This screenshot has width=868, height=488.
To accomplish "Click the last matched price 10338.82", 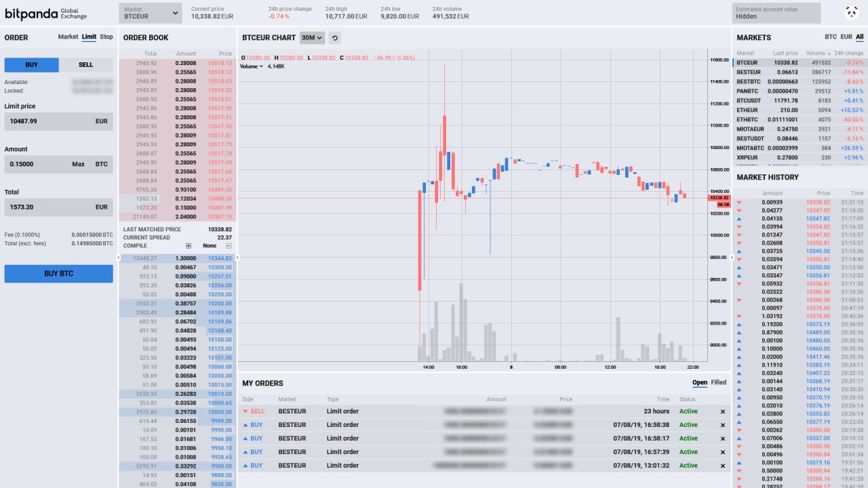I will [220, 230].
